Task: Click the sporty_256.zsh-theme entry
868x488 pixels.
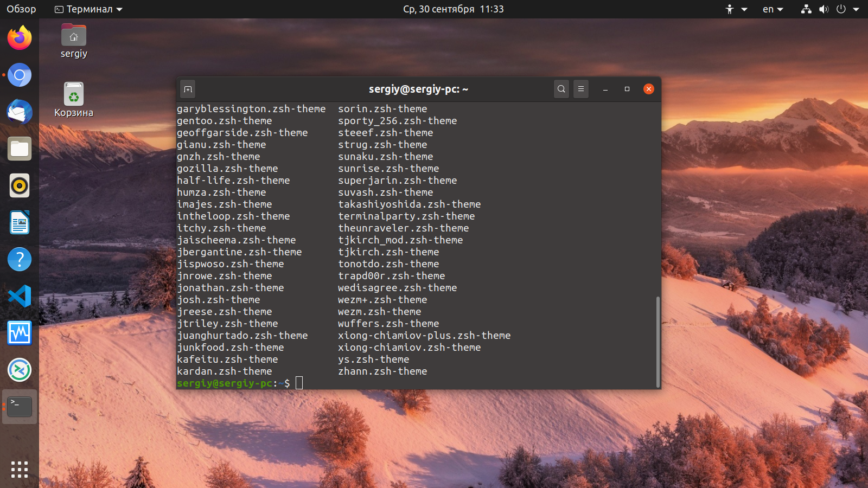Action: (x=398, y=121)
